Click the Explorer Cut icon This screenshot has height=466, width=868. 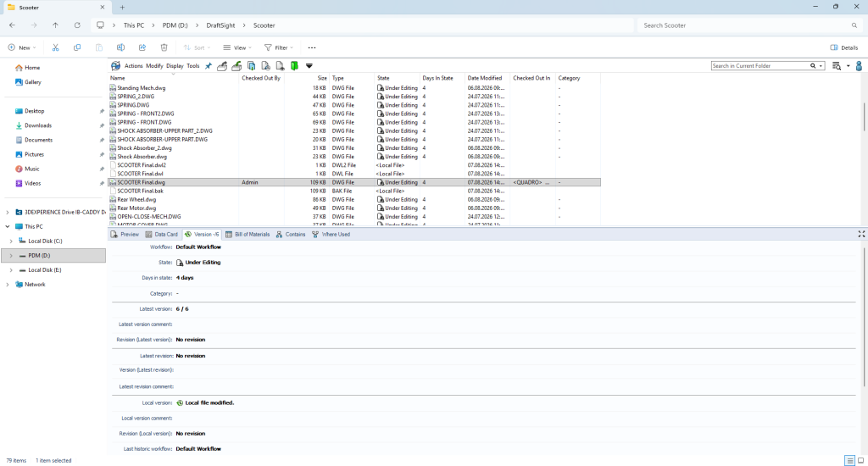(55, 47)
